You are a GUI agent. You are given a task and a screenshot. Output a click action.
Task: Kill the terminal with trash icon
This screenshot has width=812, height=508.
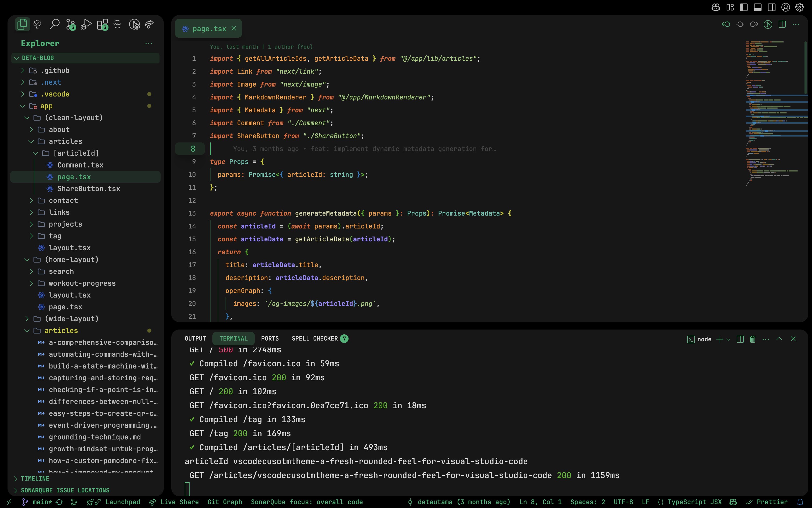753,339
